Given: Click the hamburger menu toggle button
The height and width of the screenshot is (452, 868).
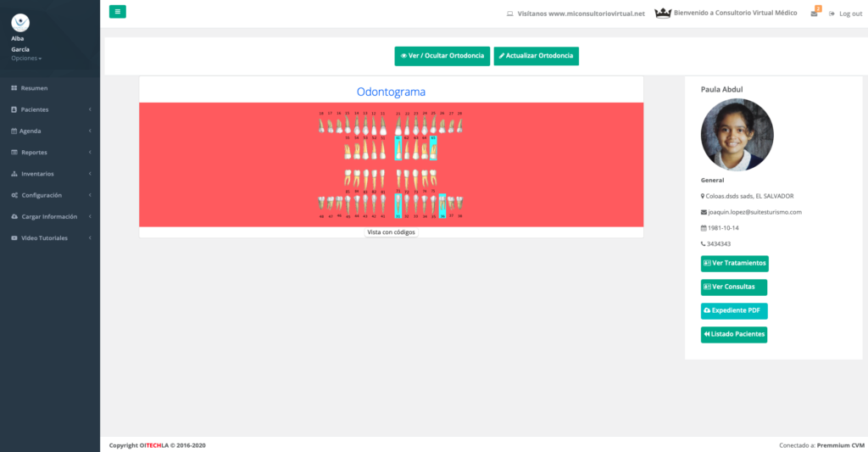Looking at the screenshot, I should (117, 12).
